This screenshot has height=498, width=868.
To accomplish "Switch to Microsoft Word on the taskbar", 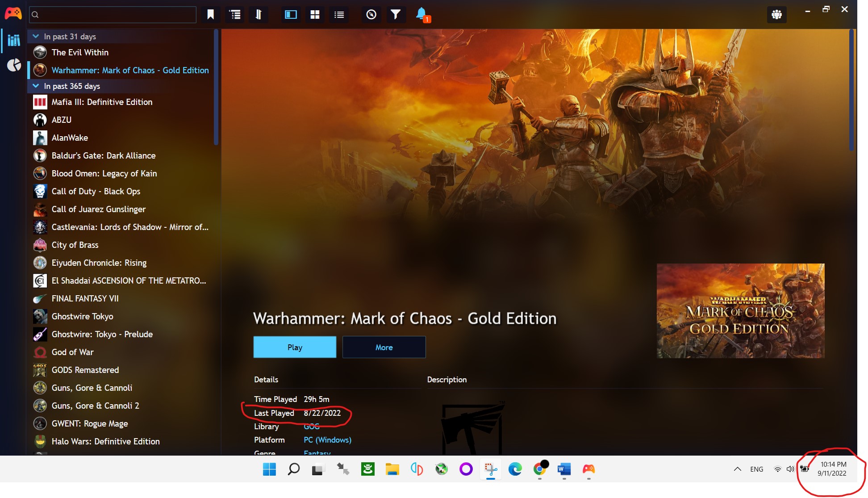I will tap(564, 469).
